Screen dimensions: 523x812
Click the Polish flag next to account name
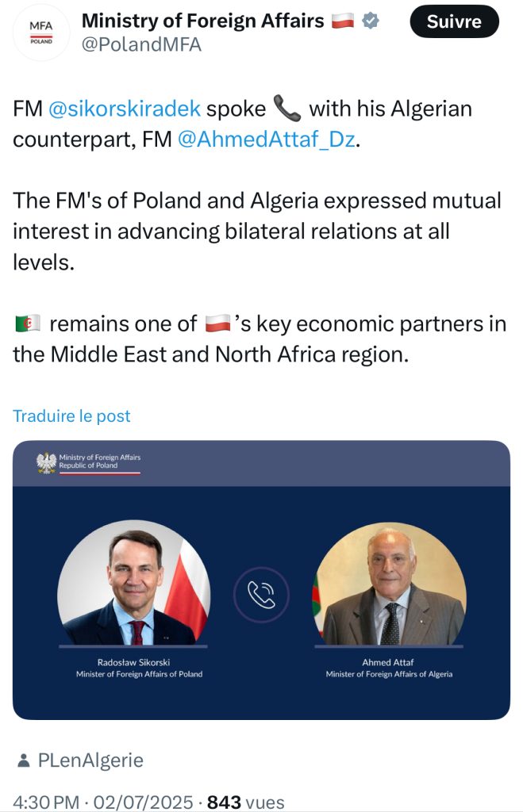click(x=342, y=21)
